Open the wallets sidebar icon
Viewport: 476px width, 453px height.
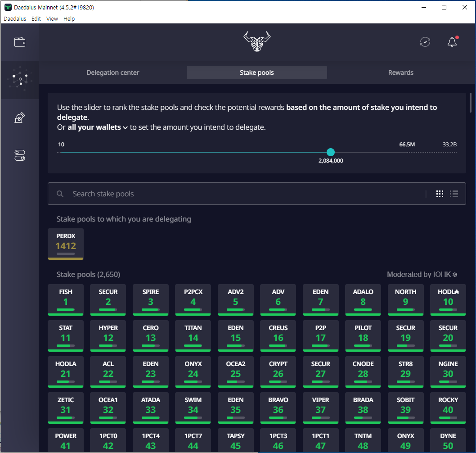tap(20, 42)
